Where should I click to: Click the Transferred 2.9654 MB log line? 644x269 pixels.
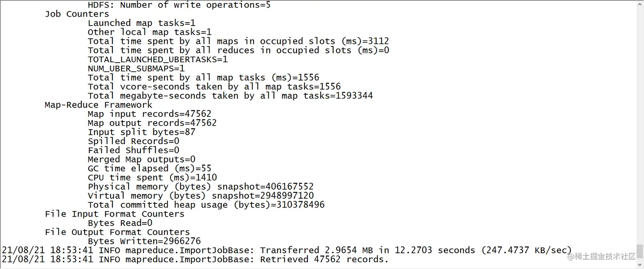point(287,250)
